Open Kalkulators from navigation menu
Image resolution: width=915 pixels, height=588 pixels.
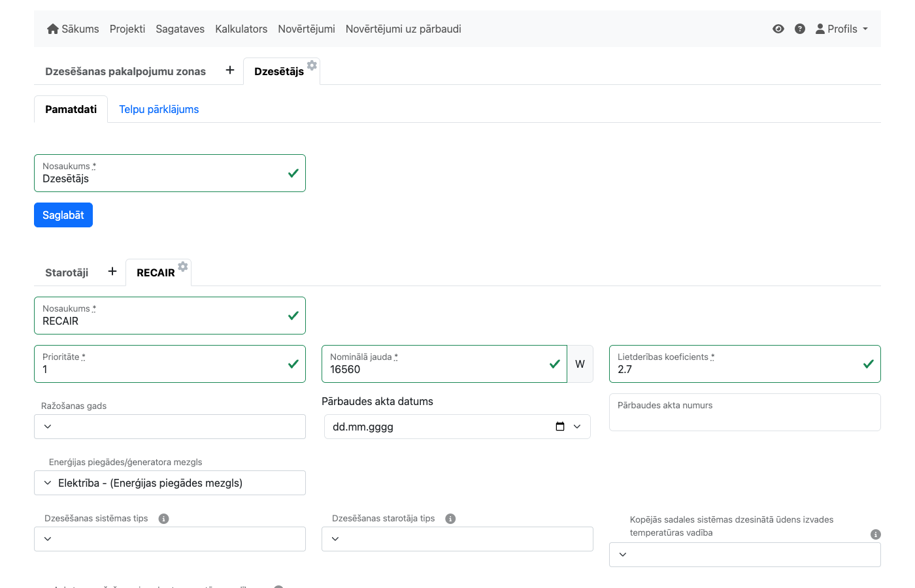click(241, 29)
